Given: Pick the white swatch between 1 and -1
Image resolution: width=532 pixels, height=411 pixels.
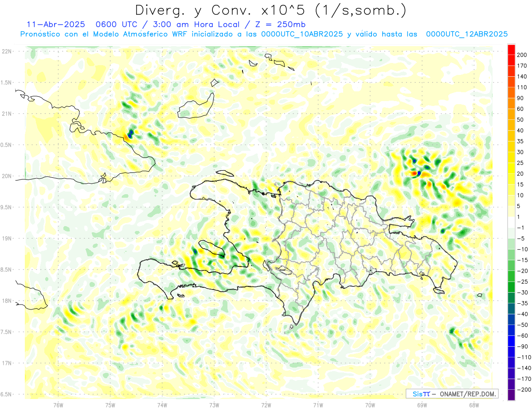Looking at the screenshot, I should [x=512, y=222].
